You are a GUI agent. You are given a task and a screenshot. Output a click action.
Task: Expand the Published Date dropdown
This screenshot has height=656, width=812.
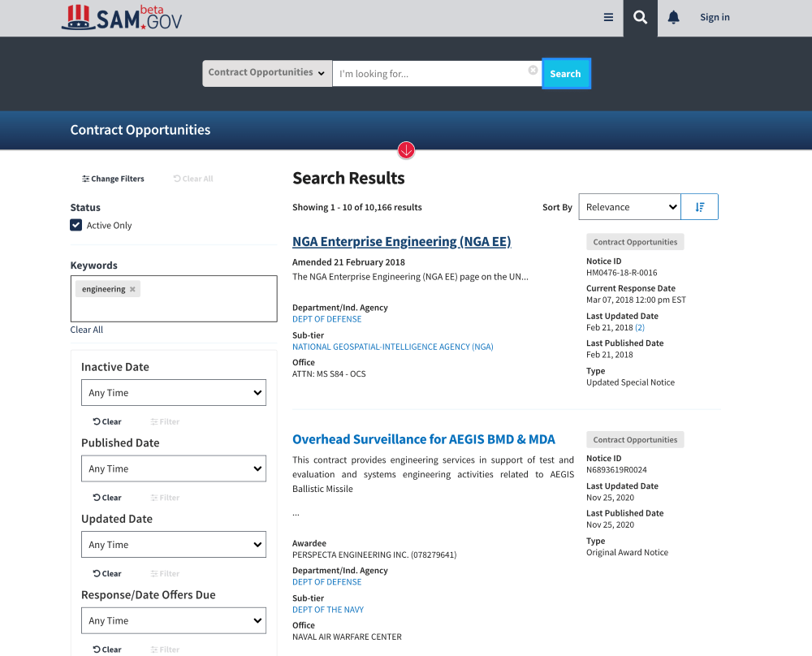(x=174, y=468)
